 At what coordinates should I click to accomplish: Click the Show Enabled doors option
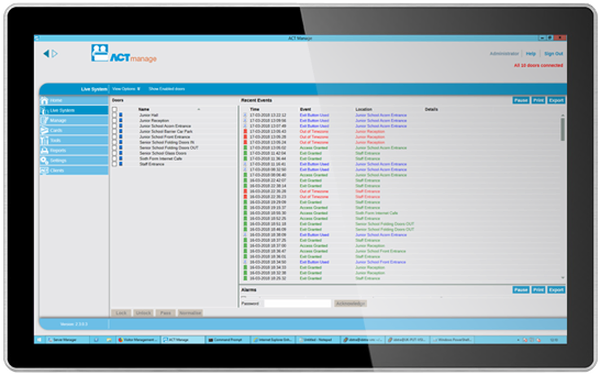tap(167, 89)
